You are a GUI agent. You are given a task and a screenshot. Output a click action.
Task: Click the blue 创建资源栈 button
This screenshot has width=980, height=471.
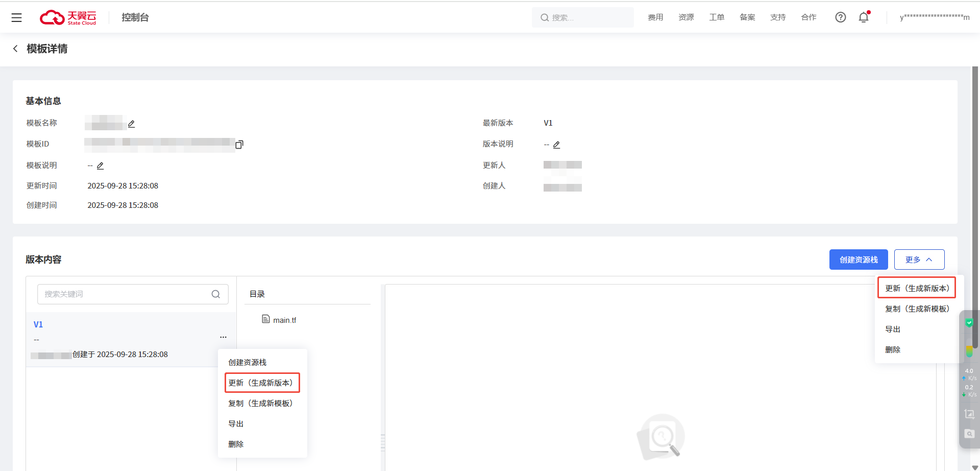point(859,260)
